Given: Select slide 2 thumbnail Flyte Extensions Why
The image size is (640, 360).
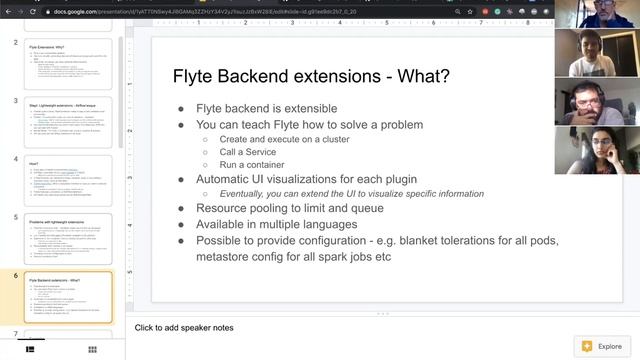Looking at the screenshot, I should pos(68,64).
